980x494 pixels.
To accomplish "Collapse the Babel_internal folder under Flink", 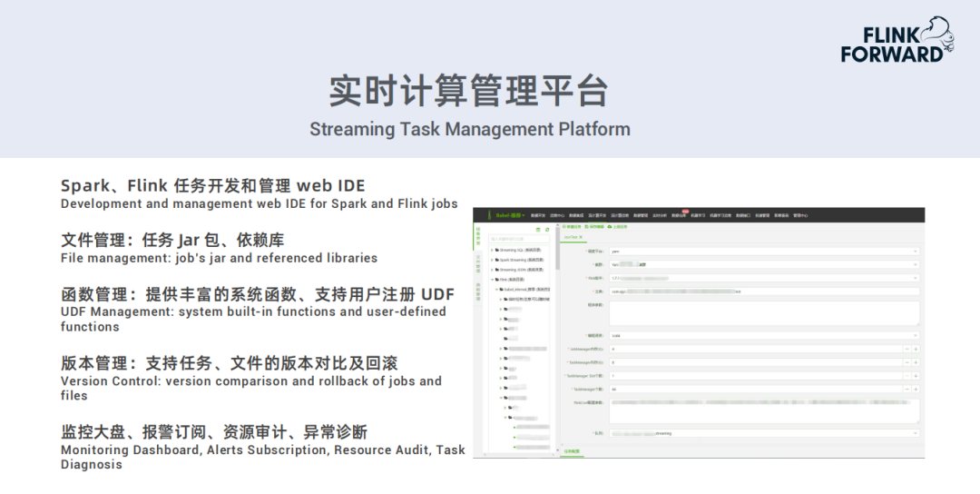I will (496, 290).
